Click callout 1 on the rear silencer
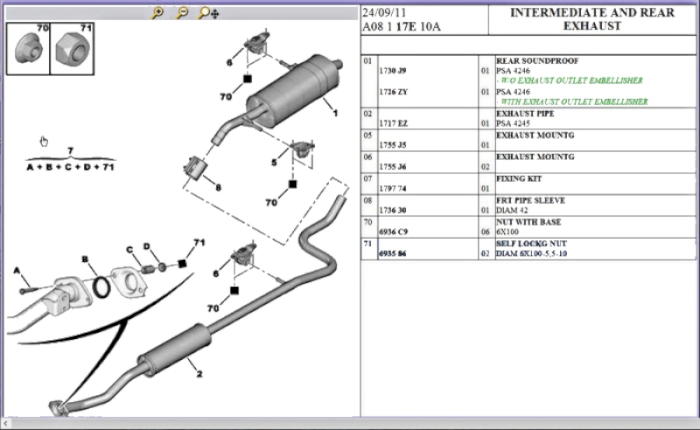This screenshot has height=430, width=700. [335, 113]
